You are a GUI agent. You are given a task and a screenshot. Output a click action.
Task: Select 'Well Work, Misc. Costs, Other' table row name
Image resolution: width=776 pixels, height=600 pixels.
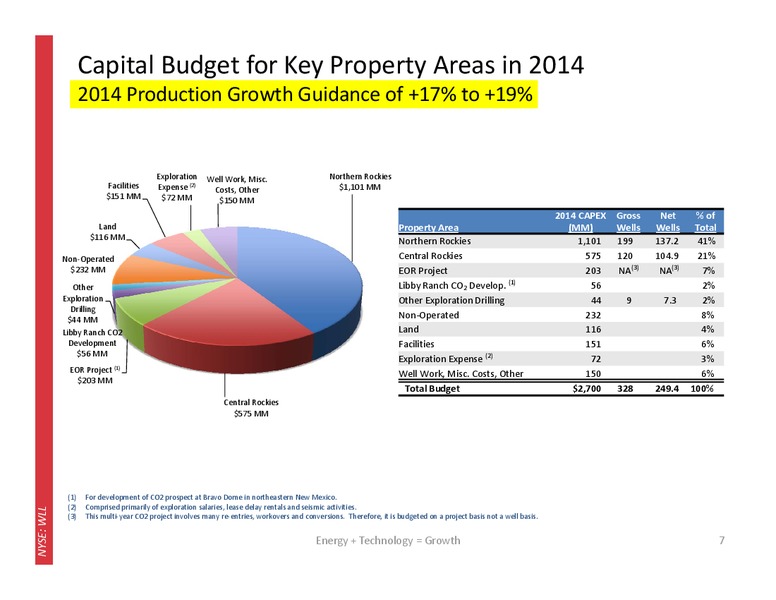point(461,374)
